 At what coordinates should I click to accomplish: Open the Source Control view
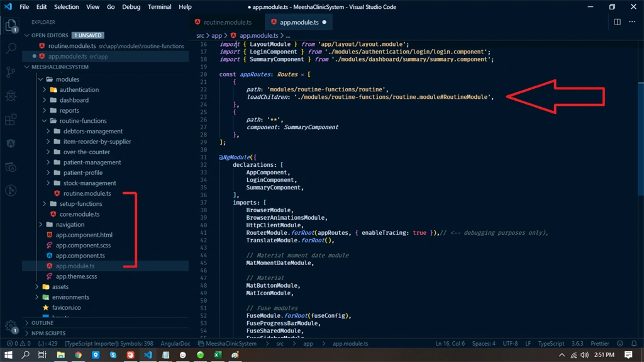[x=11, y=72]
